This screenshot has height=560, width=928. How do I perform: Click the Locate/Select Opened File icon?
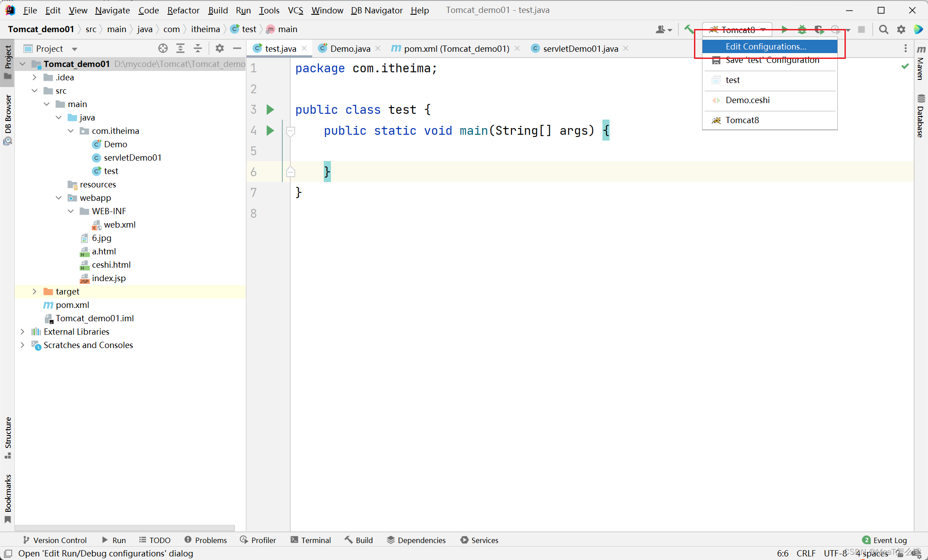[x=163, y=48]
